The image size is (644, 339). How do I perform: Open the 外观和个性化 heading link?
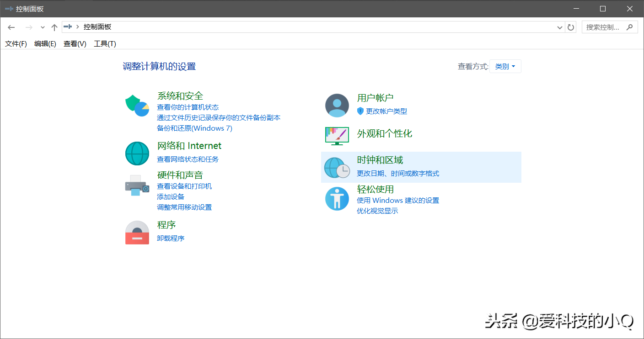pos(385,134)
